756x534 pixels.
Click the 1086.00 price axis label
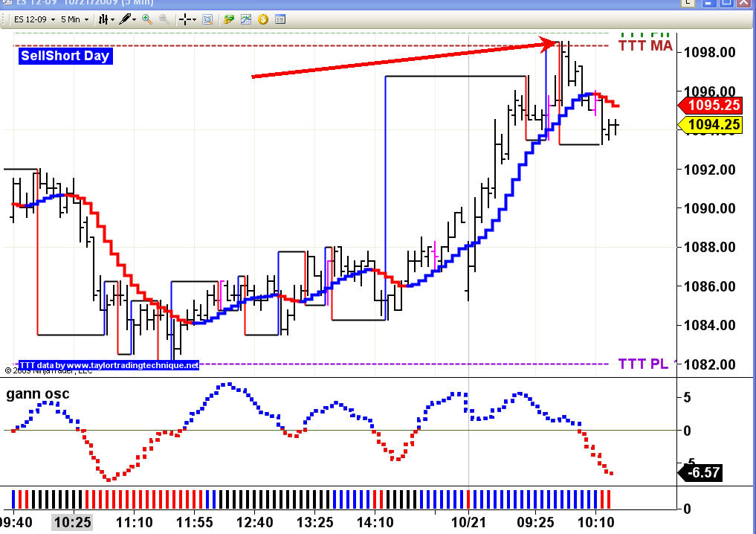pos(710,286)
